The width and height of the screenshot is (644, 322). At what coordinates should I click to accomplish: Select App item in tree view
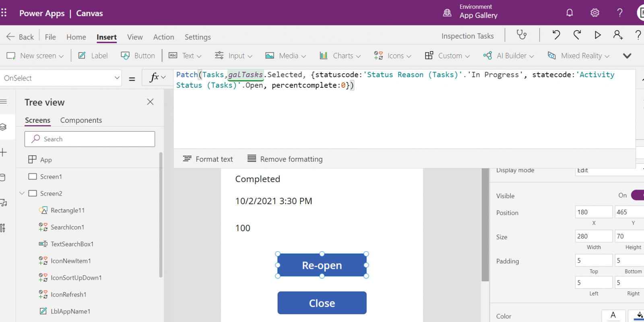[46, 160]
